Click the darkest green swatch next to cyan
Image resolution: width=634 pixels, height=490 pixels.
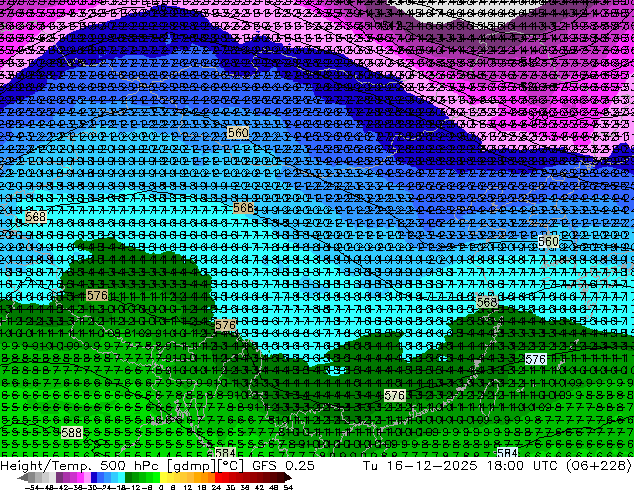pos(128,478)
